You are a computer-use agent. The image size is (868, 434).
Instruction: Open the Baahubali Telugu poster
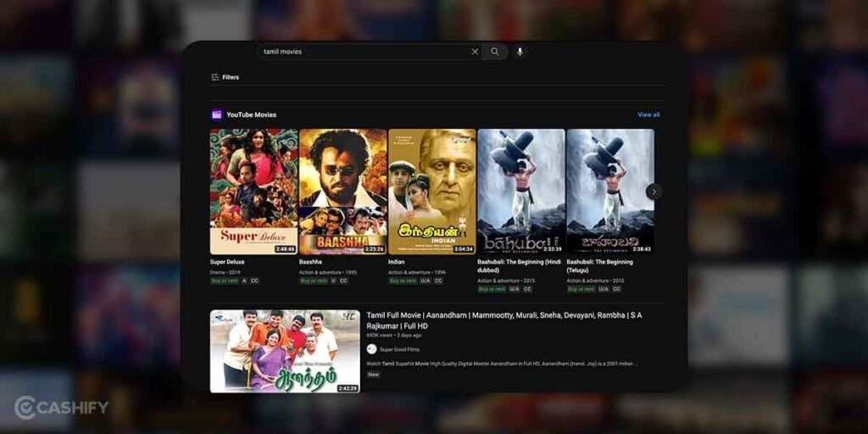[x=610, y=192]
